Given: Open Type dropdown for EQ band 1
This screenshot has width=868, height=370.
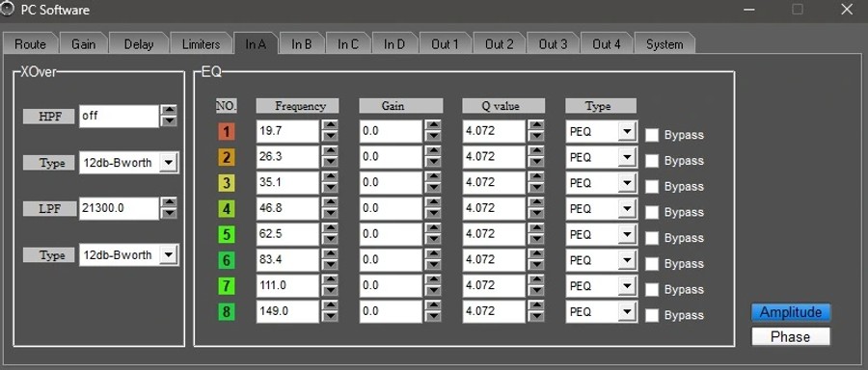Looking at the screenshot, I should 627,132.
